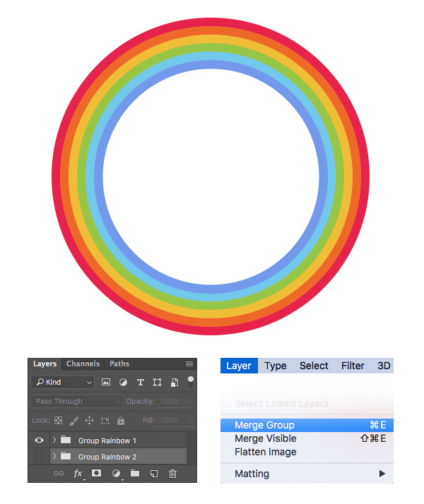The image size is (424, 504).
Task: Filter layers by smart objects icon
Action: tap(175, 382)
